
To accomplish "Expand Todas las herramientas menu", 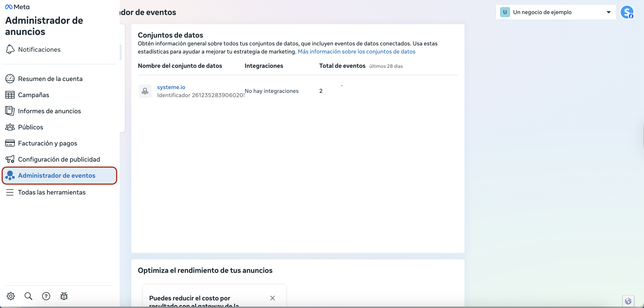I will pyautogui.click(x=52, y=192).
